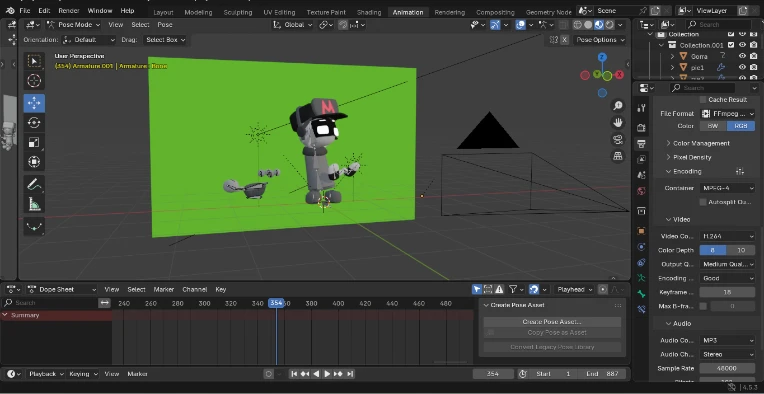Open the Audio Codec MP3 dropdown

click(x=727, y=340)
